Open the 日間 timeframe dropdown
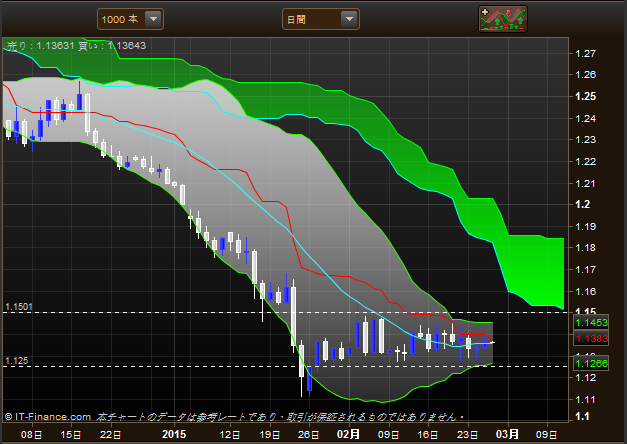Viewport: 627px width, 444px height. (321, 19)
